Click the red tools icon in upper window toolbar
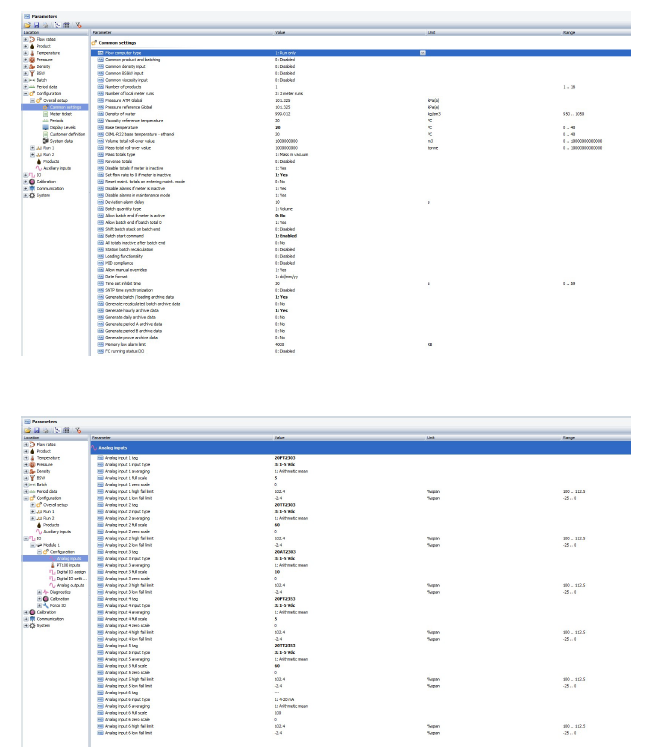 78,25
